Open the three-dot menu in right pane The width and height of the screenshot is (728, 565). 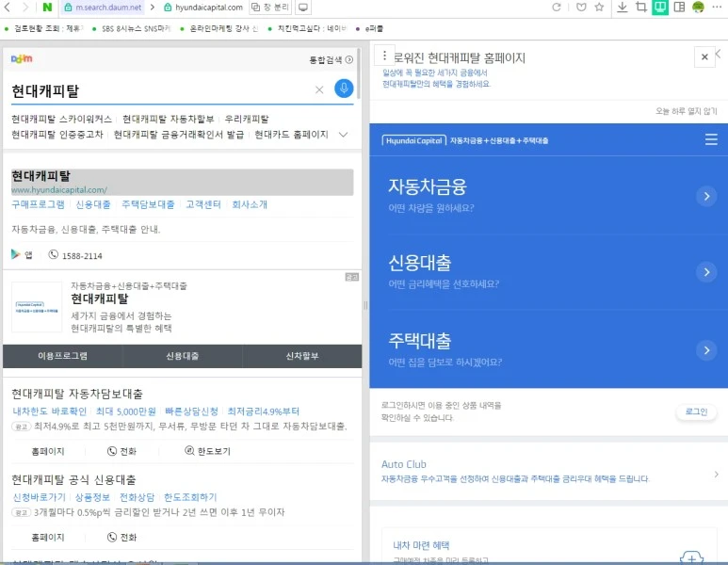click(384, 56)
